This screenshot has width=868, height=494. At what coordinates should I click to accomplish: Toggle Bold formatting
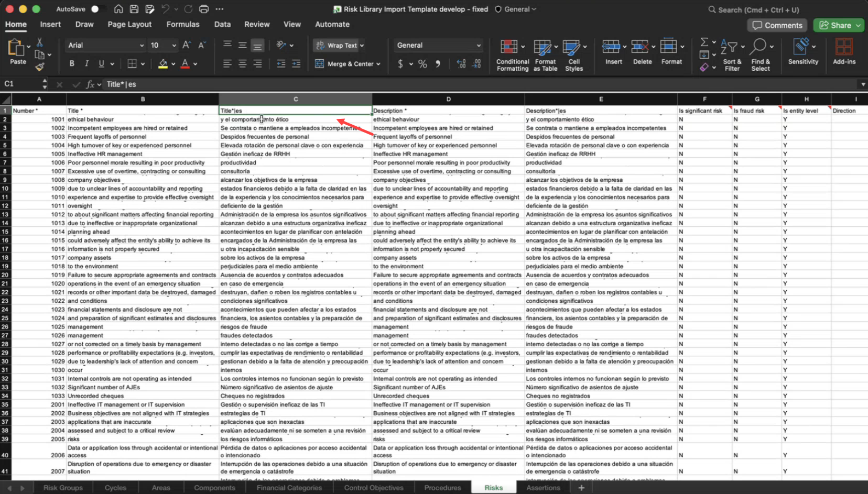click(x=72, y=63)
